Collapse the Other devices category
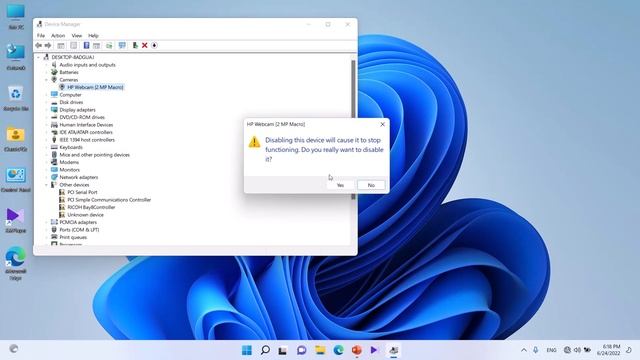Screen dimensions: 640x360 (47, 184)
